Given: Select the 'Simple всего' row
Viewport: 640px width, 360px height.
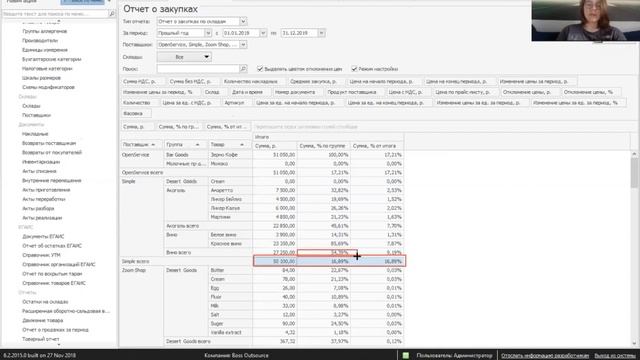Looking at the screenshot, I should click(262, 261).
